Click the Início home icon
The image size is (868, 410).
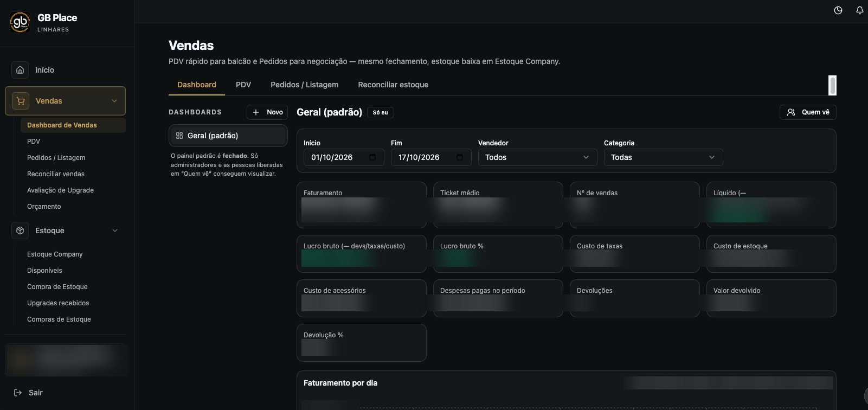coord(20,70)
